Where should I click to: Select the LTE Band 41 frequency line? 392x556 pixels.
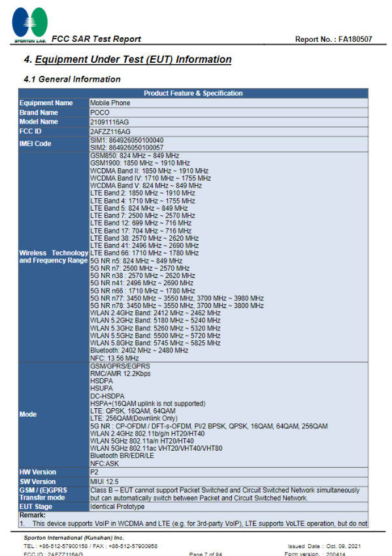144,245
